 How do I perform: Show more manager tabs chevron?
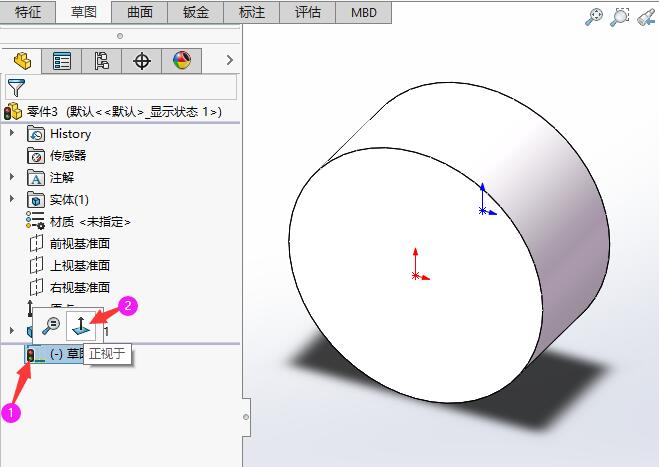click(x=229, y=60)
